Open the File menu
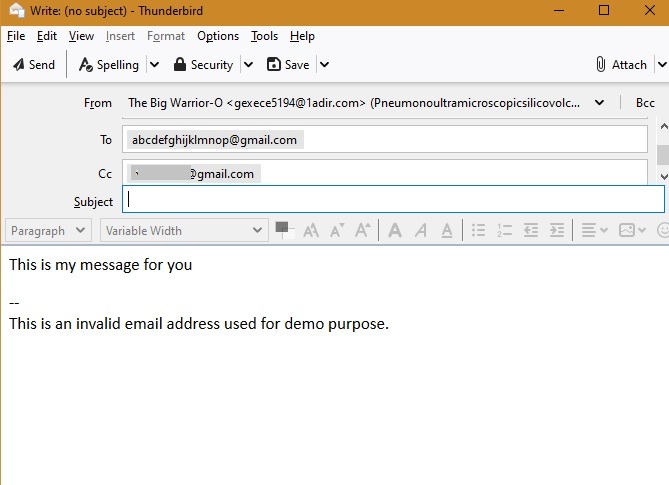 (x=16, y=36)
